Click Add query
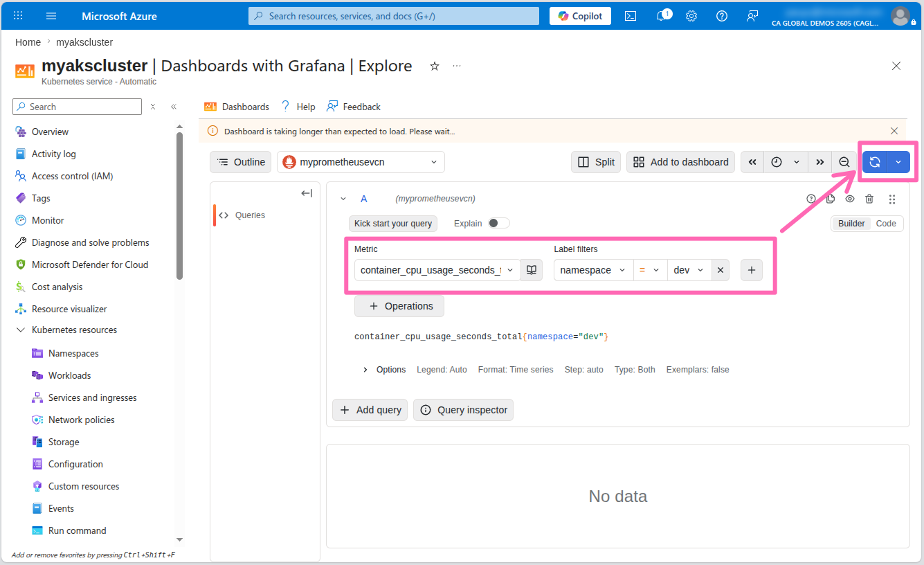924x565 pixels. 370,410
